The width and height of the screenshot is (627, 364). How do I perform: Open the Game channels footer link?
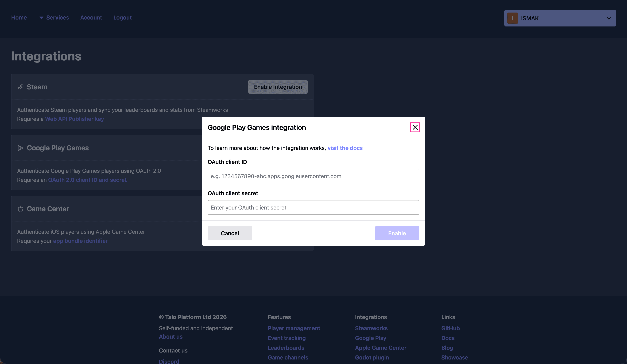[x=288, y=357]
